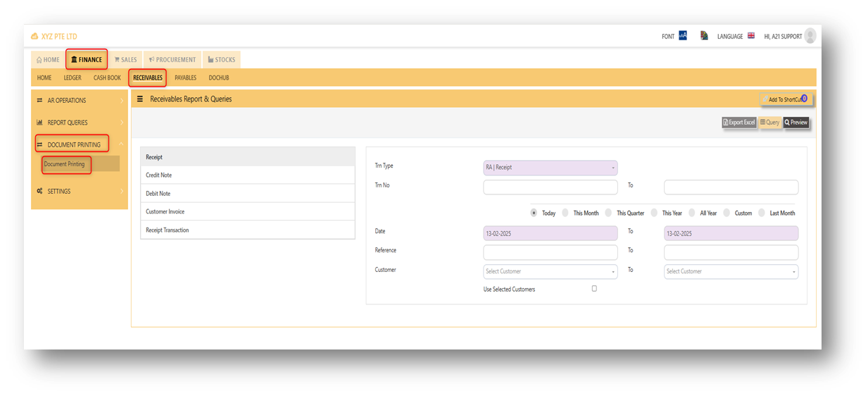Expand the Settings section
This screenshot has width=868, height=396.
(80, 191)
